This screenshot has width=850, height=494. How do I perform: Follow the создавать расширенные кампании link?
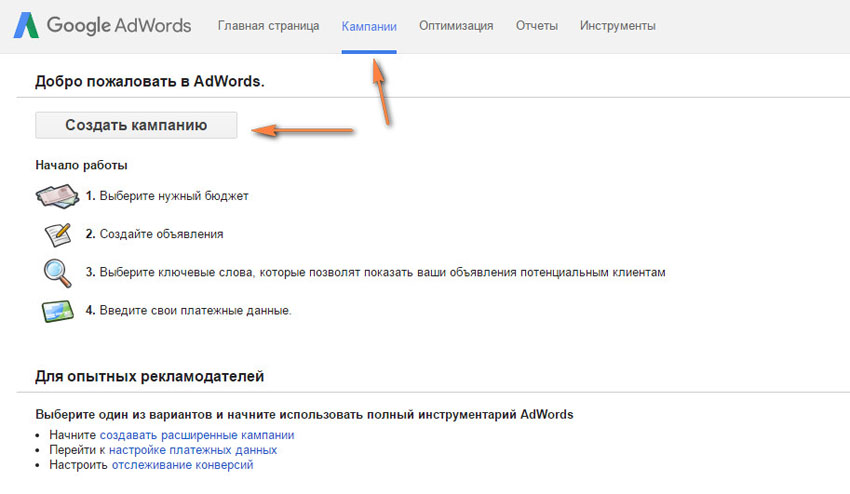tap(197, 435)
